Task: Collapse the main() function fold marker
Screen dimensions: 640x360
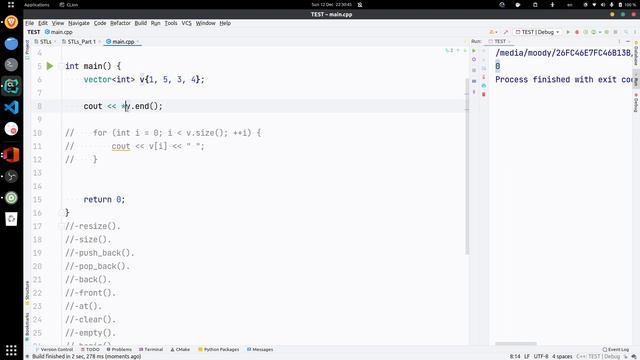Action: [60, 66]
